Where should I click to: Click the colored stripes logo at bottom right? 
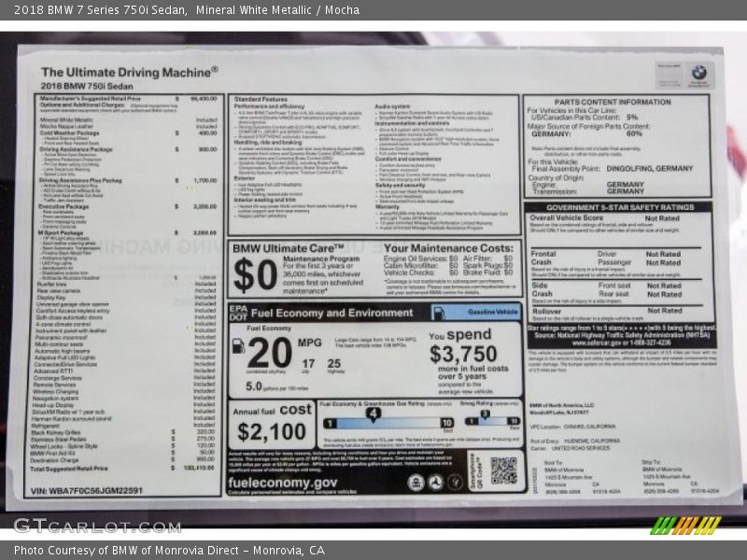pos(685,525)
